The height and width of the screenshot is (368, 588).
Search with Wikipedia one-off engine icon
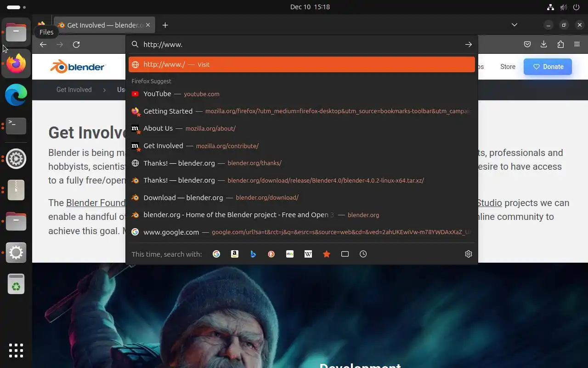308,254
